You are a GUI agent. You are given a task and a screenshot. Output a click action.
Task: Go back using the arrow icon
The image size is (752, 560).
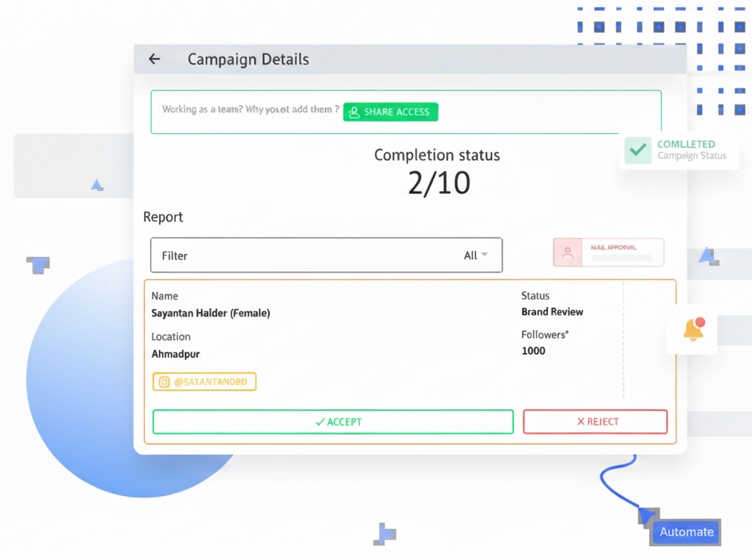click(155, 59)
